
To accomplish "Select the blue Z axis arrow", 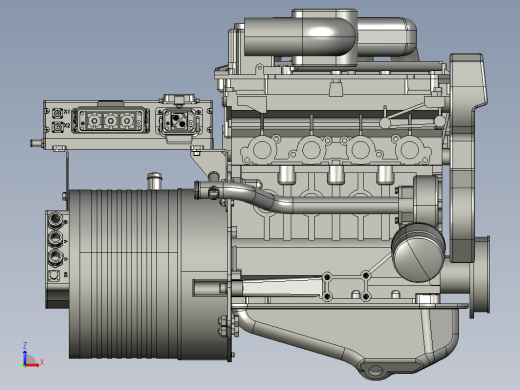I will click(25, 357).
